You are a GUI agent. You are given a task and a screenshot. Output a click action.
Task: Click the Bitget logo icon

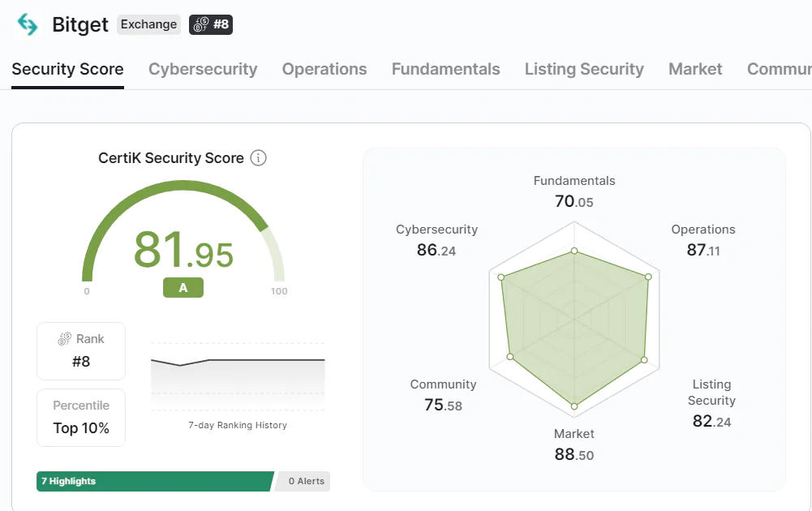pyautogui.click(x=28, y=24)
